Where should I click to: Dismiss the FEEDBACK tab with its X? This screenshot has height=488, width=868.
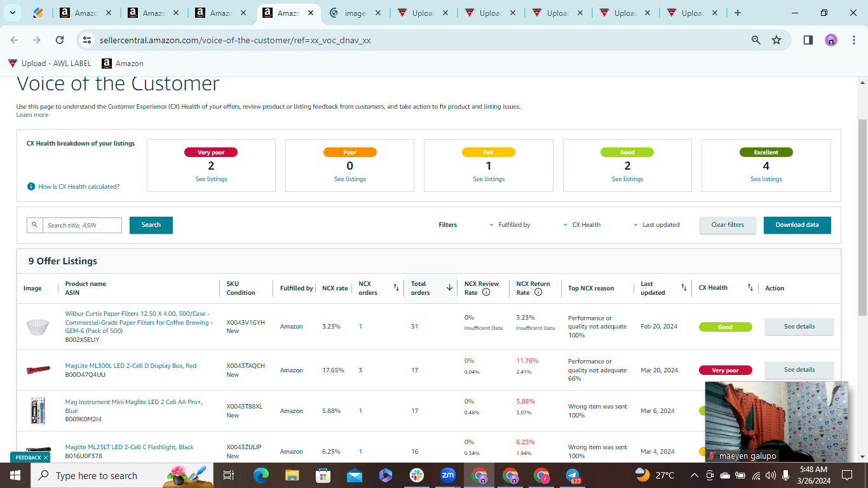(46, 457)
